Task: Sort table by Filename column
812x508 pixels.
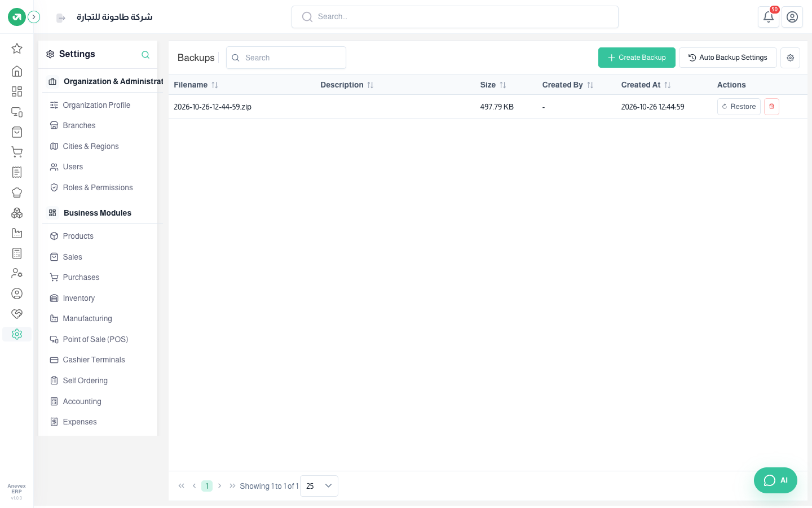Action: (196, 85)
